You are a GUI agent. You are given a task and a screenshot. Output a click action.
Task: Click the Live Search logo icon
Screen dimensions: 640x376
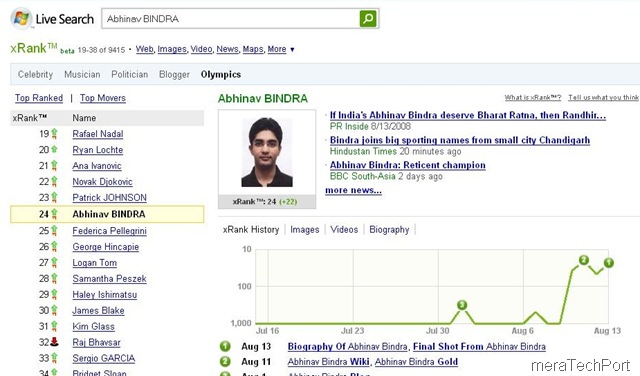click(x=21, y=18)
